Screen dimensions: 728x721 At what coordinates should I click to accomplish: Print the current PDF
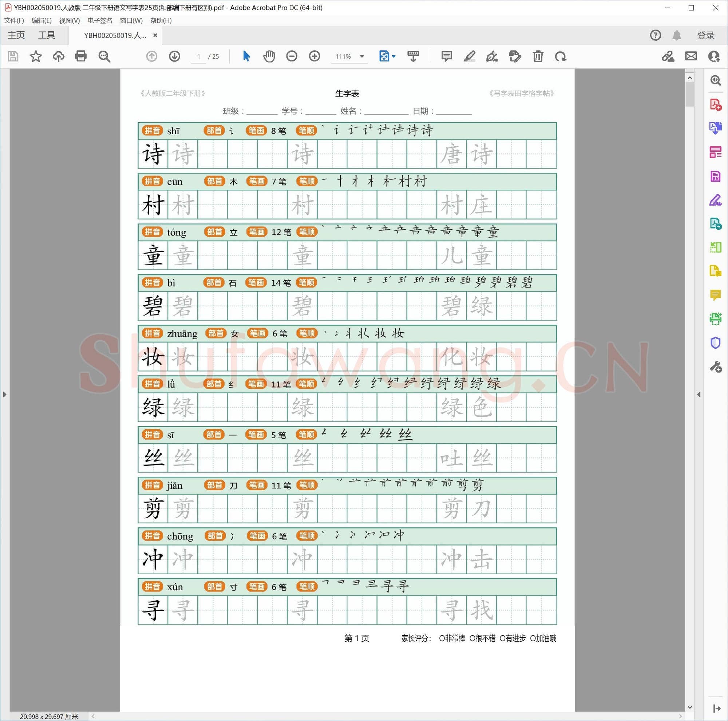click(x=81, y=56)
